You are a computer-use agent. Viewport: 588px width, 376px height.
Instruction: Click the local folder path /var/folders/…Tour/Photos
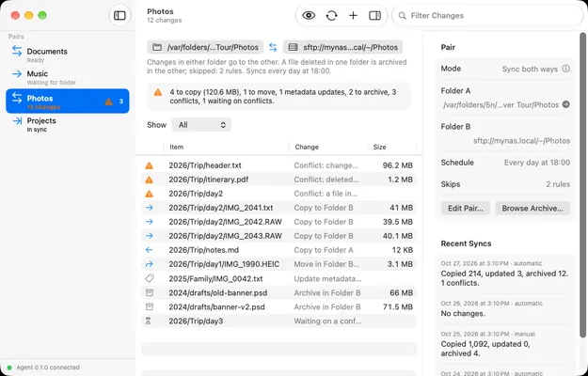(205, 47)
